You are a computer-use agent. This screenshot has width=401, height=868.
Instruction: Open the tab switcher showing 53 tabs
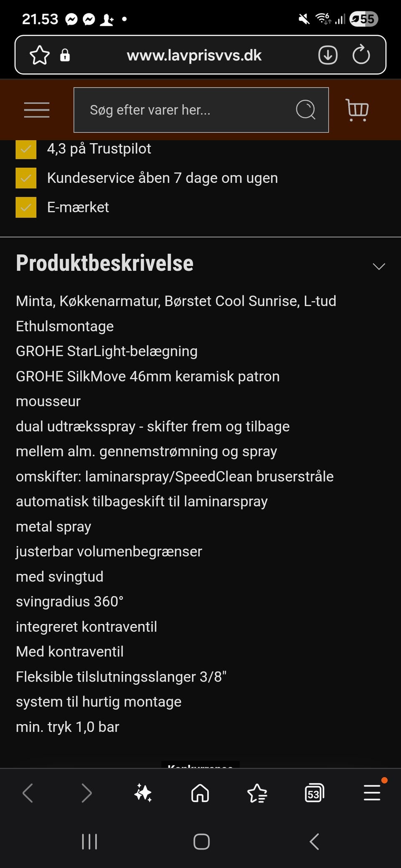click(x=314, y=793)
